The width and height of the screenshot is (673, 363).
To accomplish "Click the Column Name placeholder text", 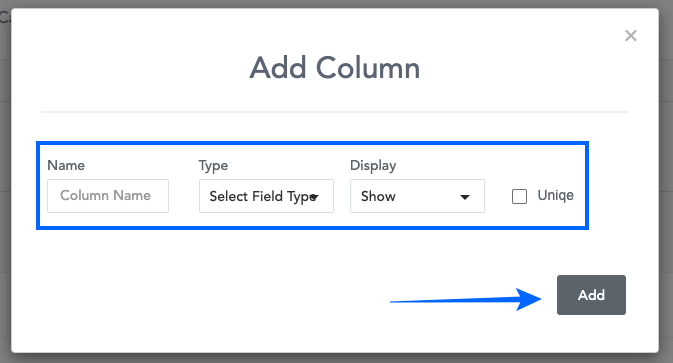I will coord(106,196).
